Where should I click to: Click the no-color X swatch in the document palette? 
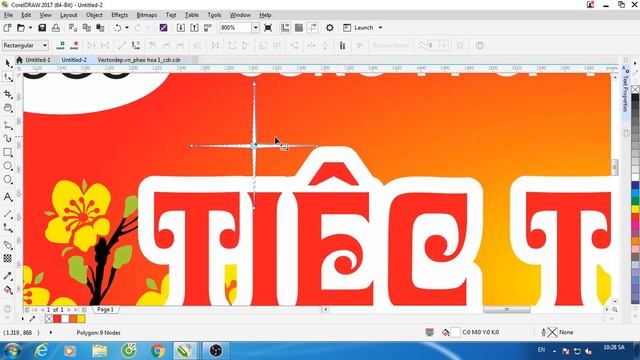click(x=49, y=319)
